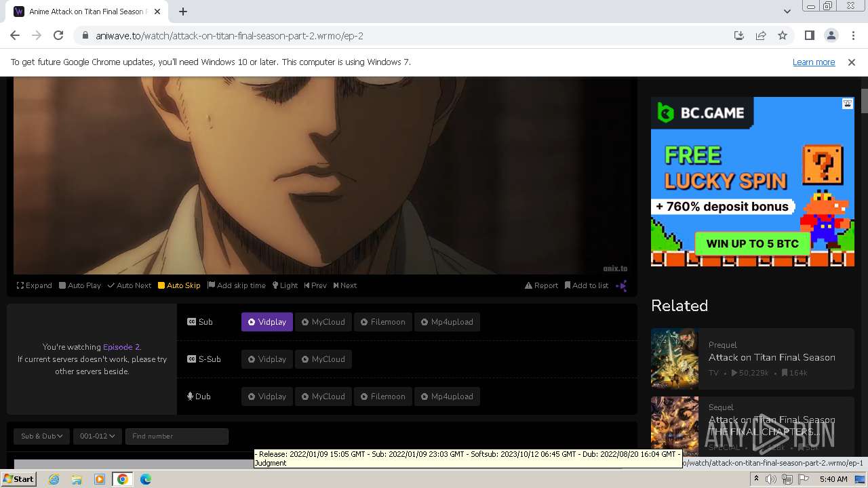Image resolution: width=868 pixels, height=488 pixels.
Task: Show hidden tray icons arrow
Action: click(756, 479)
